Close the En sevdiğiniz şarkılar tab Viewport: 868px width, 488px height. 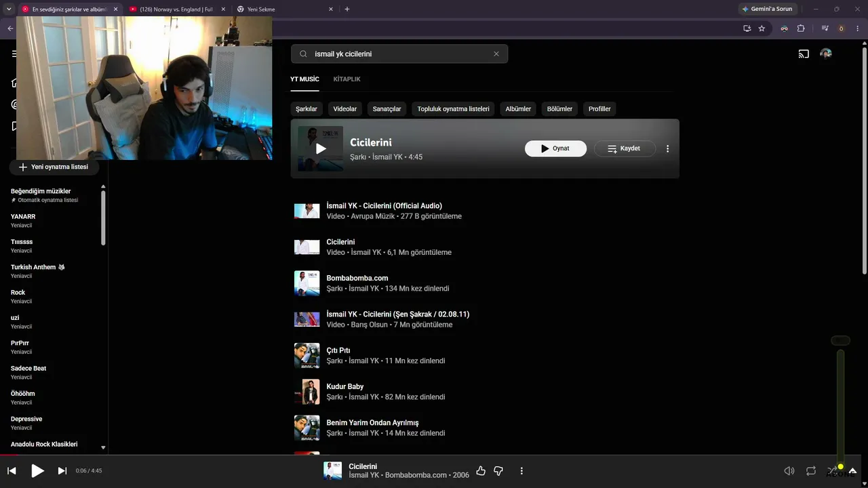[115, 9]
